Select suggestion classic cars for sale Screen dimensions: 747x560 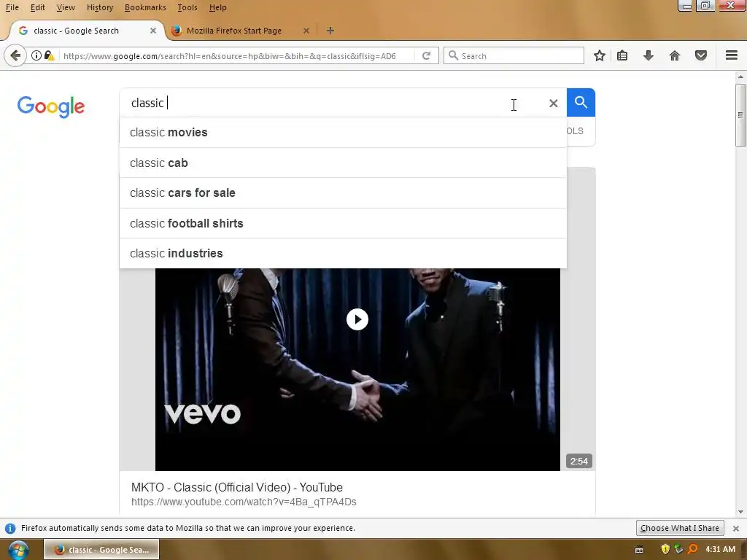tap(343, 192)
